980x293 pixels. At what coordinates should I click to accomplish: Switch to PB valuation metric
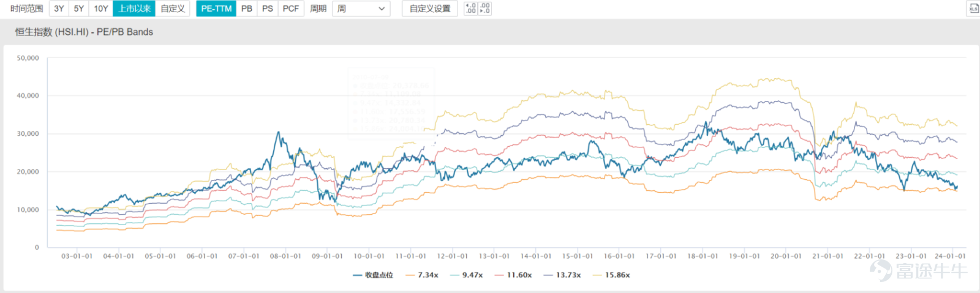[x=247, y=9]
